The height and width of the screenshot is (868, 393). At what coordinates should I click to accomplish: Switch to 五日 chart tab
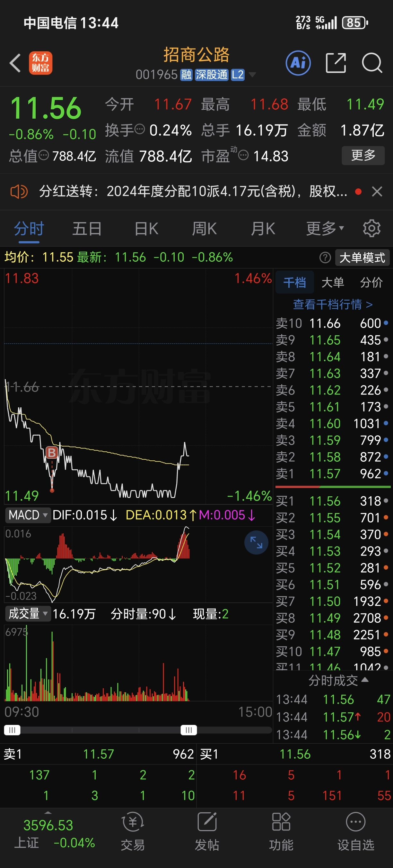[87, 229]
